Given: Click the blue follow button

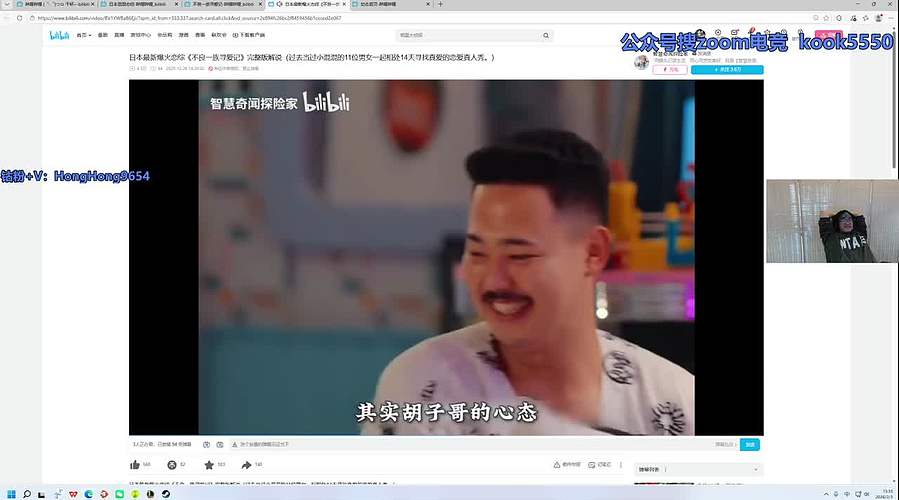Looking at the screenshot, I should 727,70.
